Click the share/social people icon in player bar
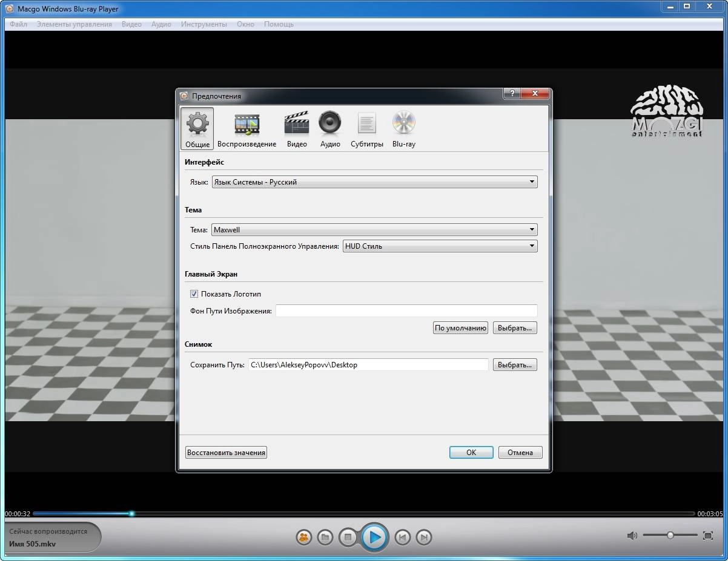The height and width of the screenshot is (561, 728). [303, 537]
